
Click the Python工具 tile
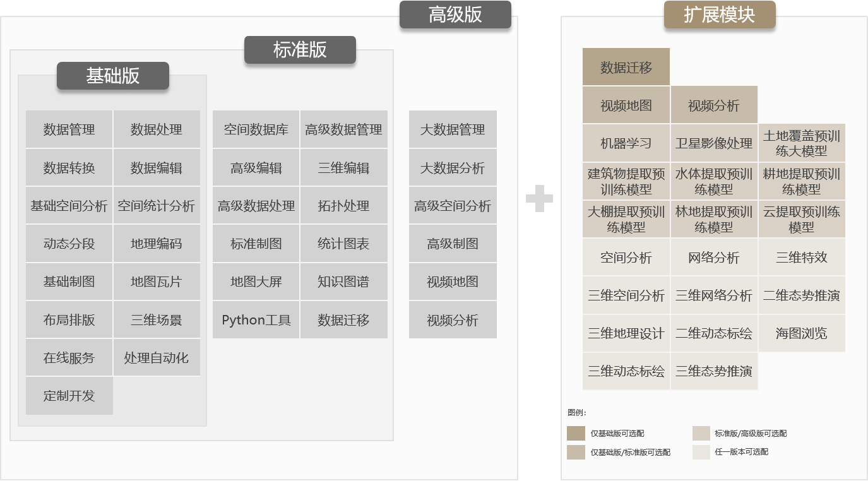click(x=256, y=320)
